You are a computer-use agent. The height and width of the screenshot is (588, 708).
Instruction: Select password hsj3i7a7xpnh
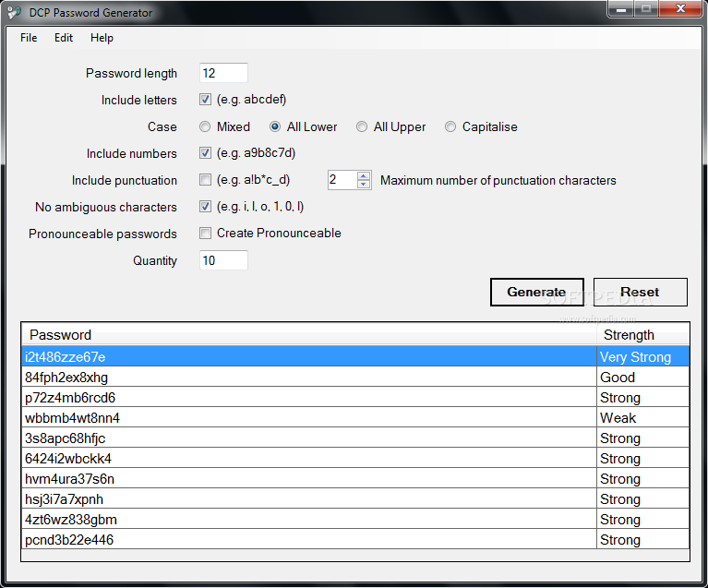309,499
